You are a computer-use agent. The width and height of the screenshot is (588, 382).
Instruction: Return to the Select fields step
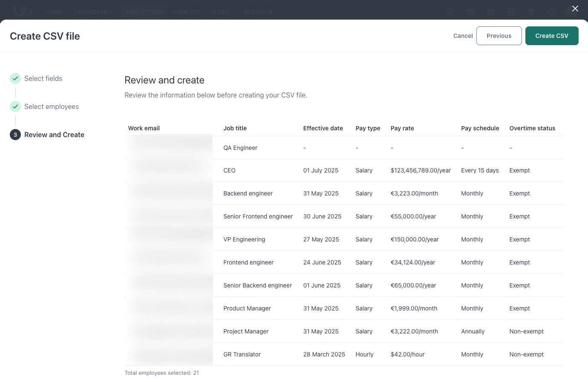pyautogui.click(x=43, y=78)
